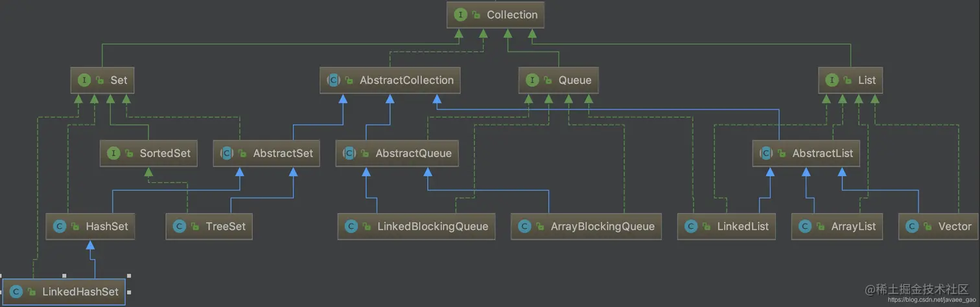
Task: Click the public lock icon on ArrayList
Action: click(x=821, y=227)
